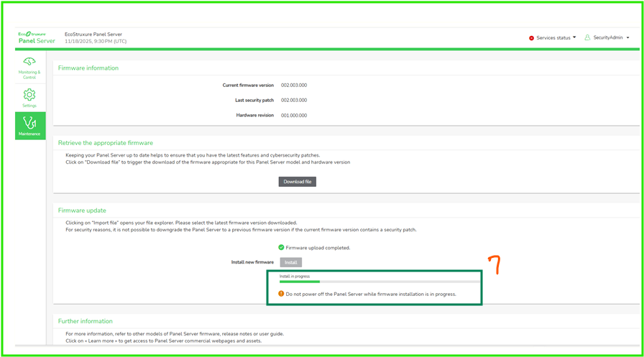Click the Install in progress label
The height and width of the screenshot is (357, 644).
point(295,277)
